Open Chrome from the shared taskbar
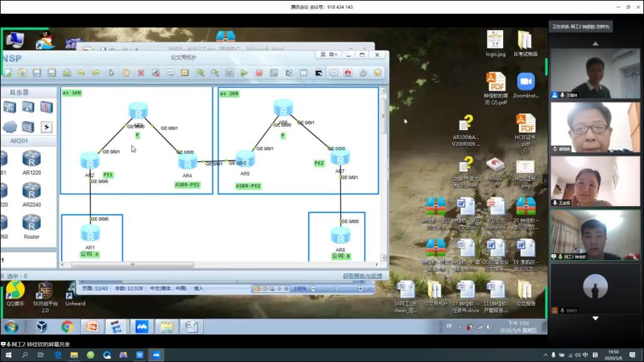Viewport: 644px width, 362px height. [67, 327]
